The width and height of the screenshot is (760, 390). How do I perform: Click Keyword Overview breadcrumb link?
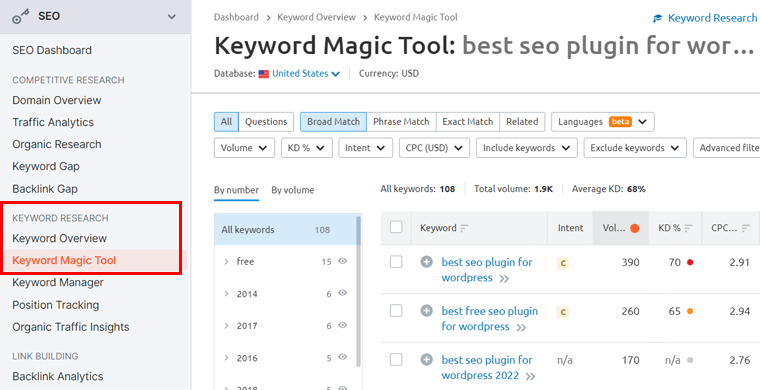point(317,17)
